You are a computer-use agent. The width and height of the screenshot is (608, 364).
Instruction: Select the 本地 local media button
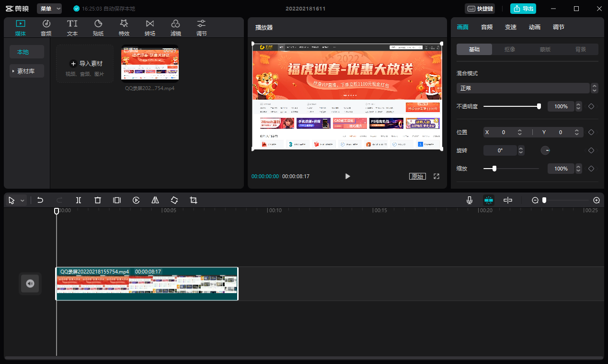(x=27, y=52)
